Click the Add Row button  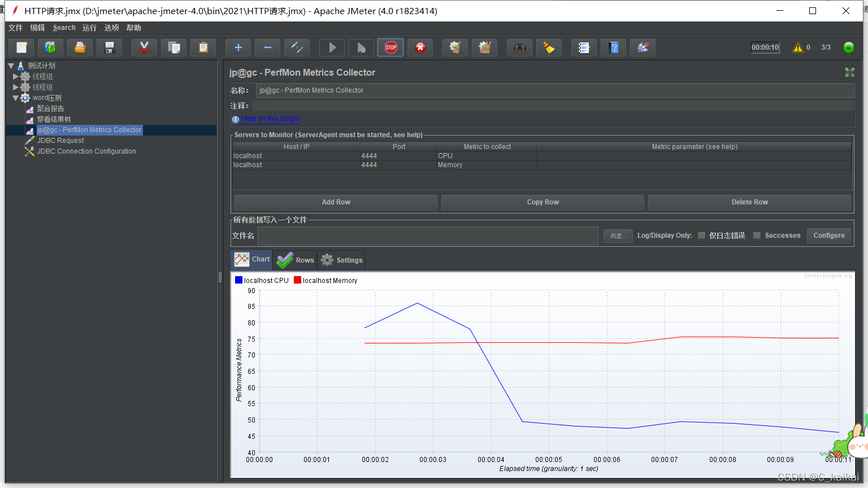click(336, 202)
